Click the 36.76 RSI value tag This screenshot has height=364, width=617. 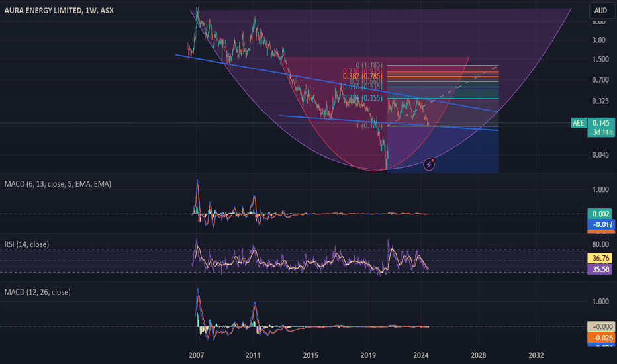(x=600, y=259)
